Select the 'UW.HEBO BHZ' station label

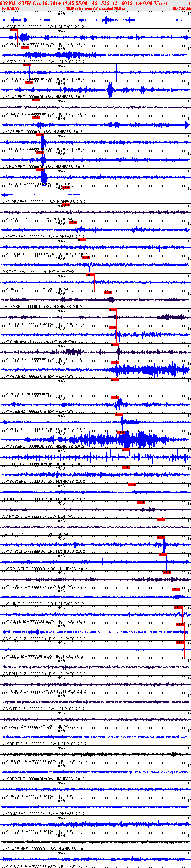[x=15, y=587]
